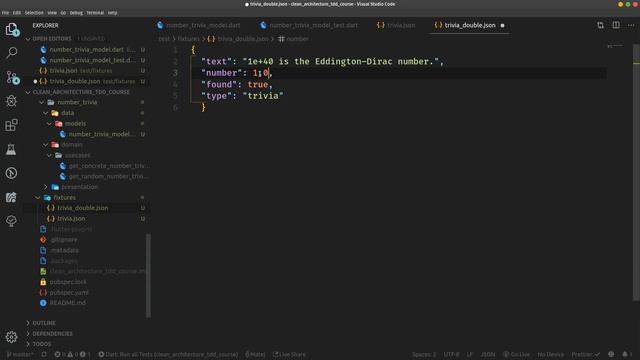This screenshot has width=640, height=360.
Task: Click the unsaved dot on trivia_double.json tab
Action: tap(502, 25)
